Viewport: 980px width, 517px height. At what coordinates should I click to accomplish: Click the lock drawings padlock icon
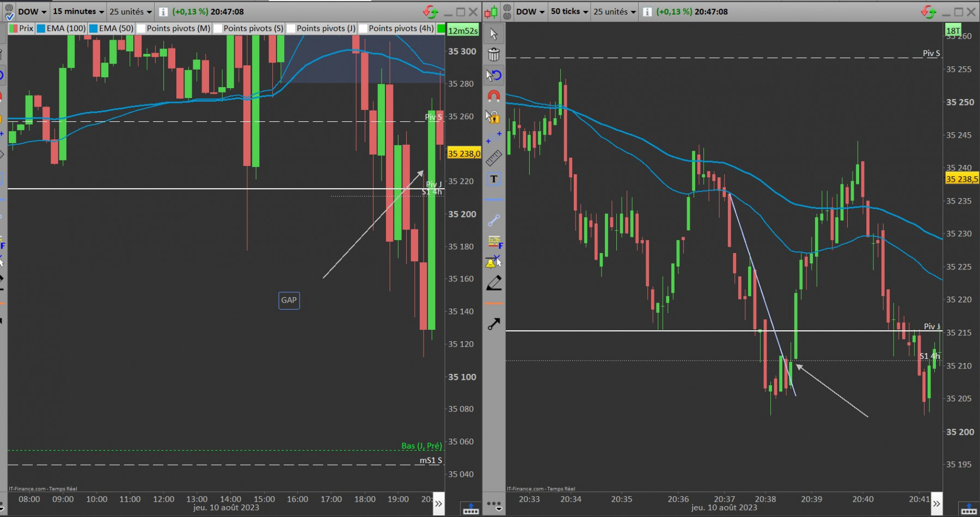tap(494, 116)
